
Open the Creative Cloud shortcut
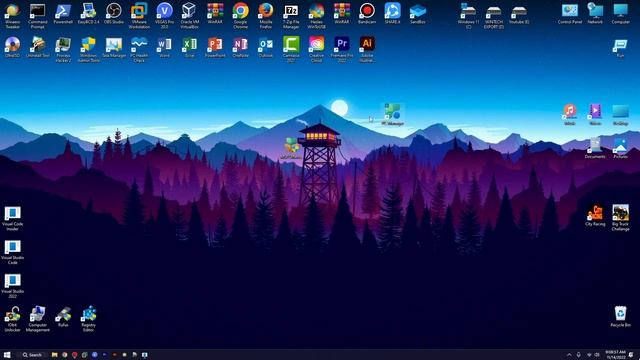(x=316, y=49)
